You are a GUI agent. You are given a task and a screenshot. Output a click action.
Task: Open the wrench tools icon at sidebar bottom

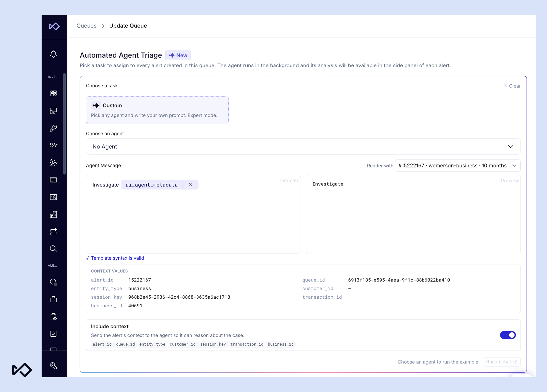coord(53,366)
